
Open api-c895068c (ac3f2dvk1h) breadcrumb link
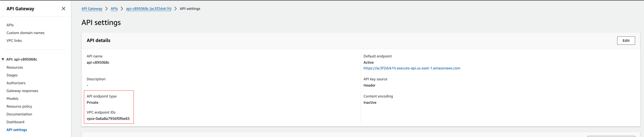click(x=148, y=8)
